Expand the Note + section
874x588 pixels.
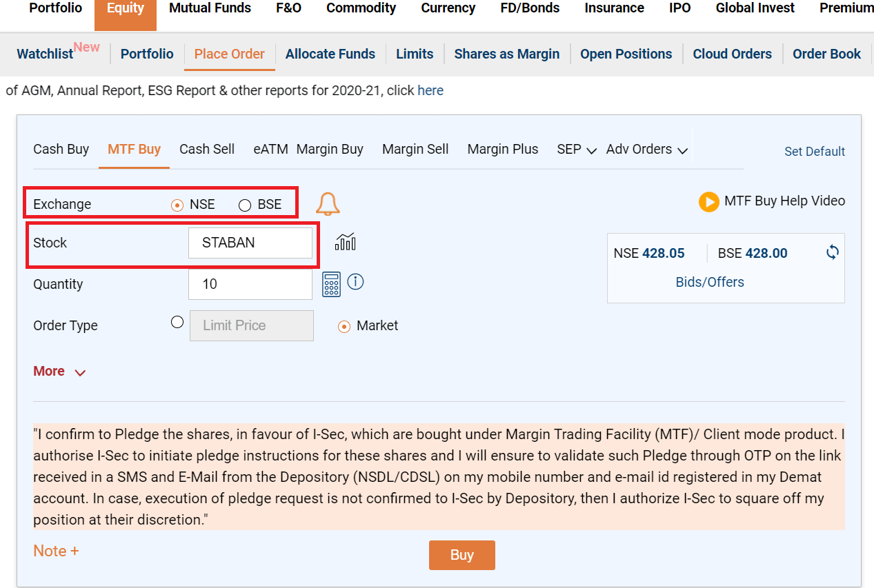point(56,551)
